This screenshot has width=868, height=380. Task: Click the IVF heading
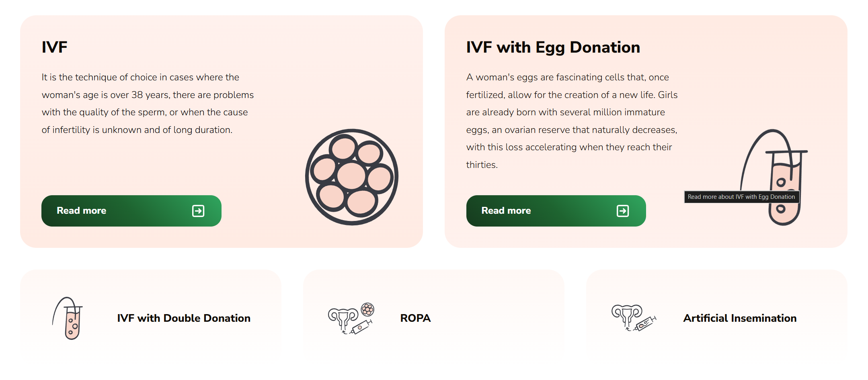pyautogui.click(x=55, y=47)
